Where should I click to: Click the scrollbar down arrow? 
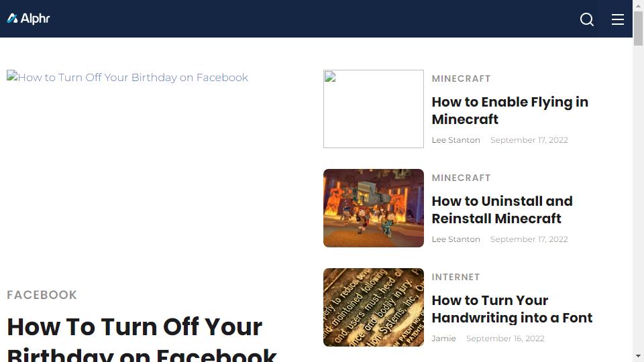click(638, 356)
